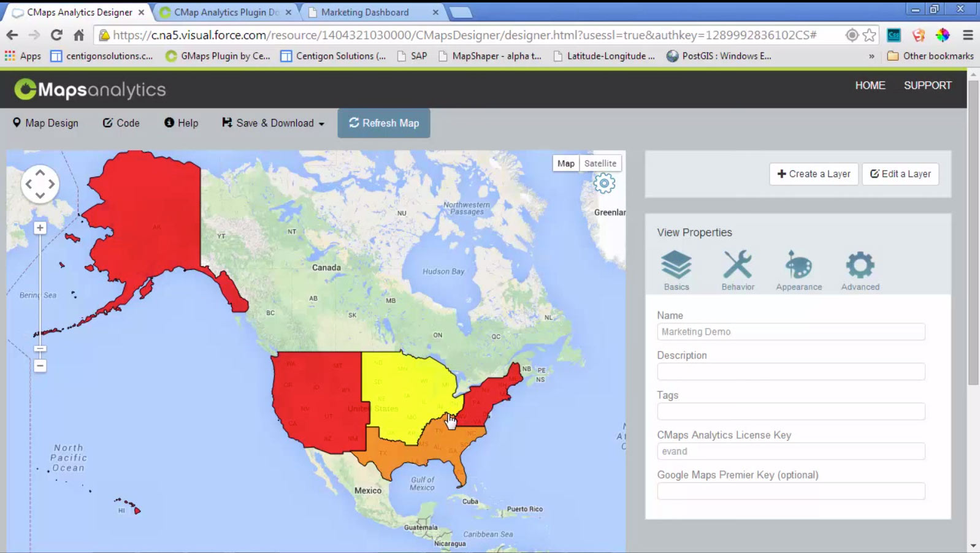Bookmark this page with the star icon
The image size is (980, 553).
pyautogui.click(x=869, y=35)
